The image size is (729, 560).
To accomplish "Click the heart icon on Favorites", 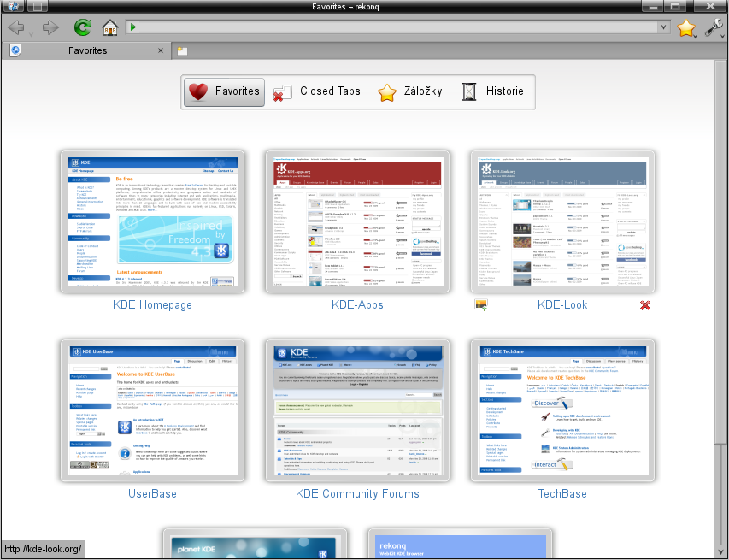I will tap(198, 91).
